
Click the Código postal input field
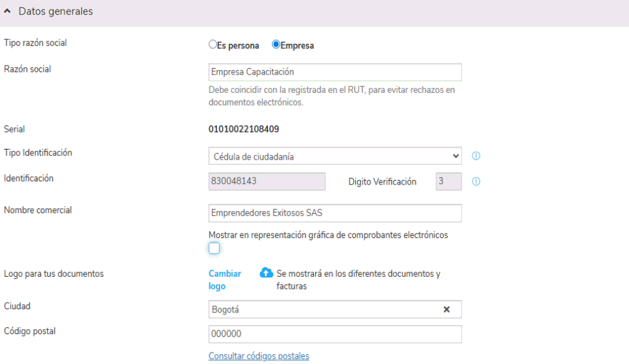pos(335,334)
